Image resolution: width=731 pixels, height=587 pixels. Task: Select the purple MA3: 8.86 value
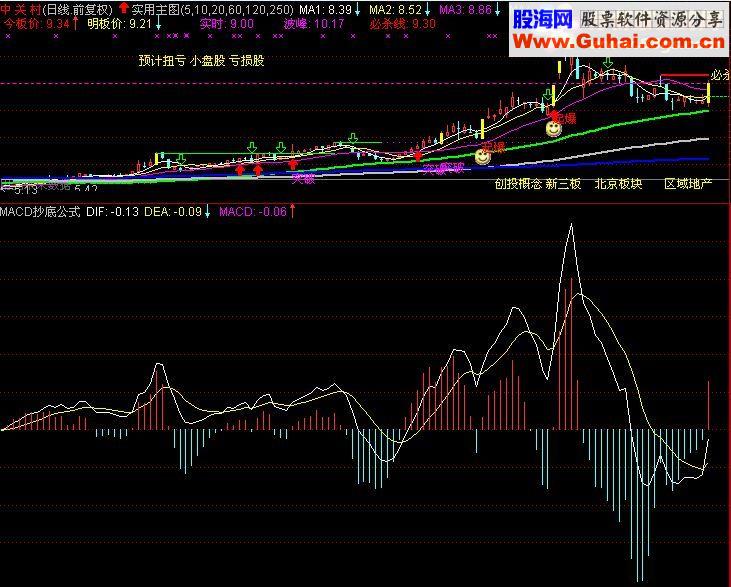coord(465,9)
